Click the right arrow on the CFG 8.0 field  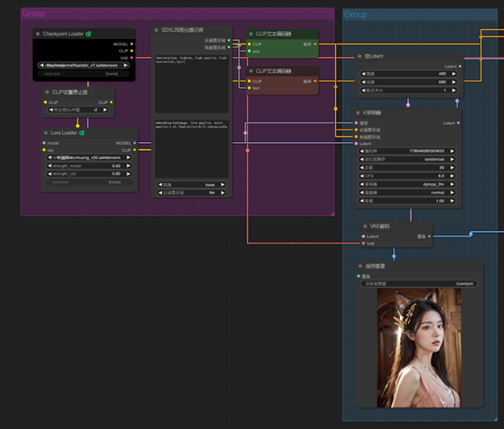tap(452, 176)
